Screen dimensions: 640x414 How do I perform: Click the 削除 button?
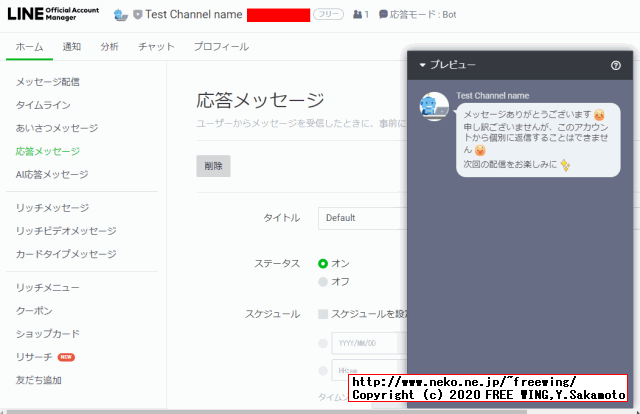tap(213, 166)
